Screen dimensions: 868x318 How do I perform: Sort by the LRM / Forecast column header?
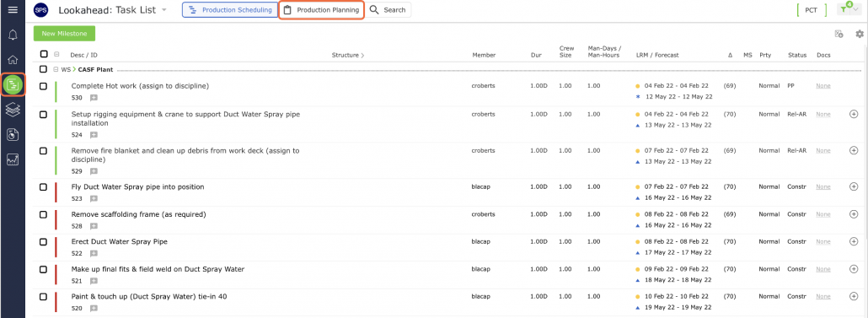click(657, 55)
